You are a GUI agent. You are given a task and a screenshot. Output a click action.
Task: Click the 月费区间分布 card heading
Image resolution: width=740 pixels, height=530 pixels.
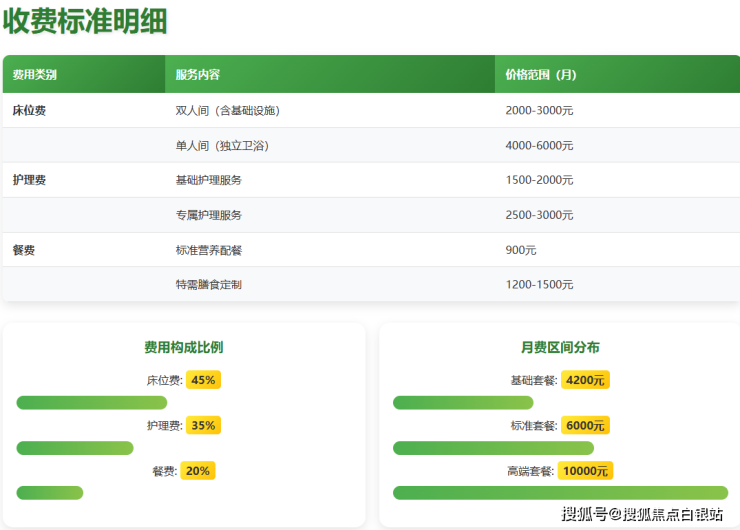click(x=560, y=348)
